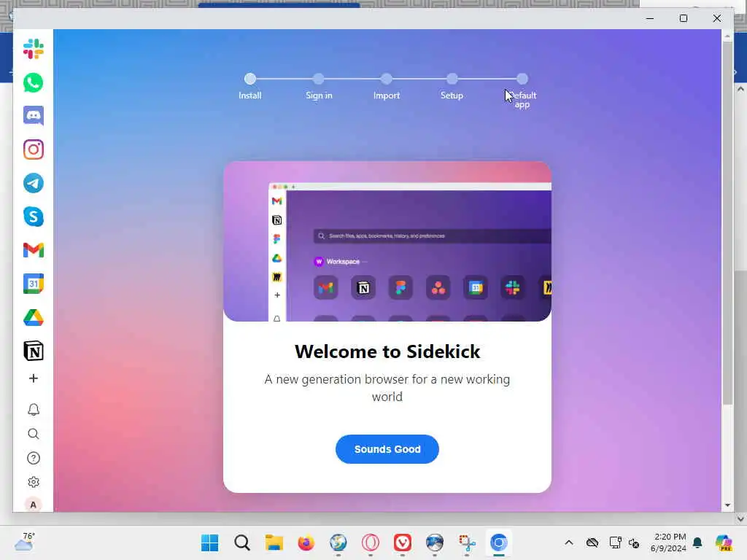
Task: Open Opera browser from taskbar
Action: pos(370,542)
